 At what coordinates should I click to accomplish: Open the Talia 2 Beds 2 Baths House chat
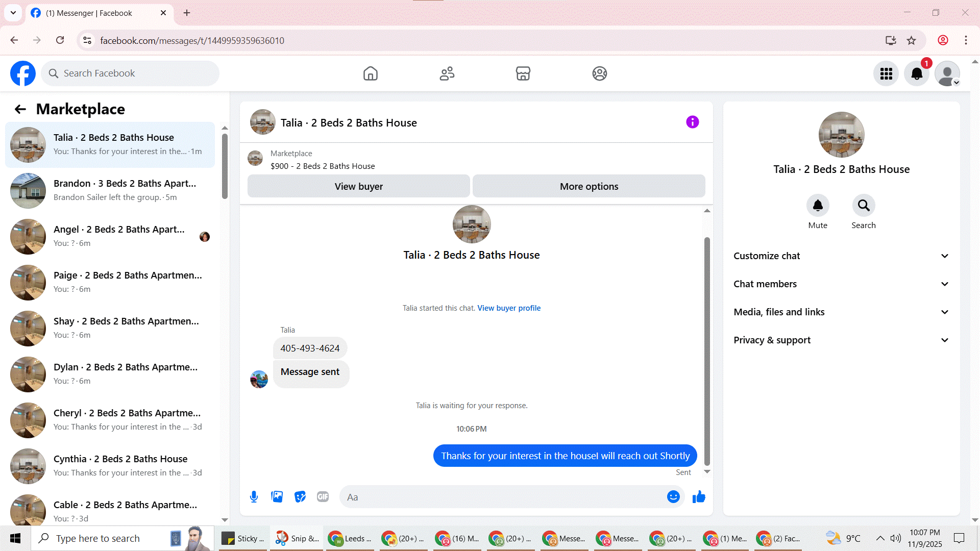pyautogui.click(x=110, y=145)
